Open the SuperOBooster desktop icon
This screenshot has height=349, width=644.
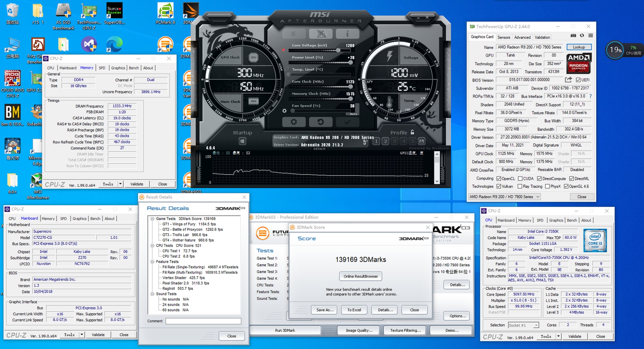click(x=114, y=14)
